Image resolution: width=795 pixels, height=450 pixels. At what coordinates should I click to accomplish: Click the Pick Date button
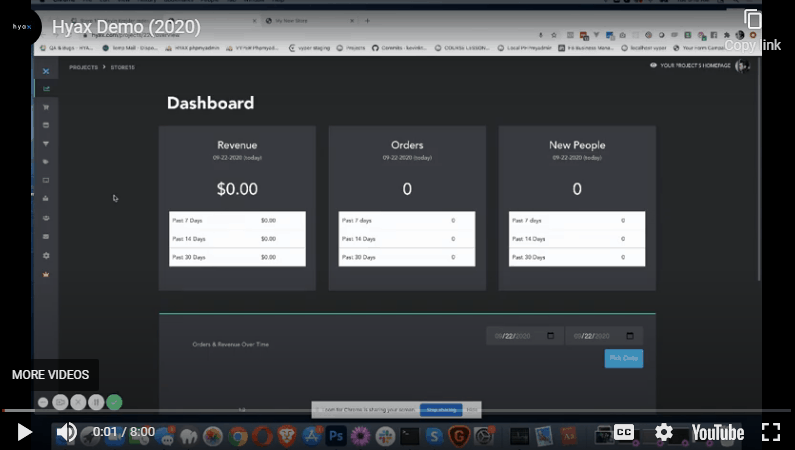click(624, 358)
